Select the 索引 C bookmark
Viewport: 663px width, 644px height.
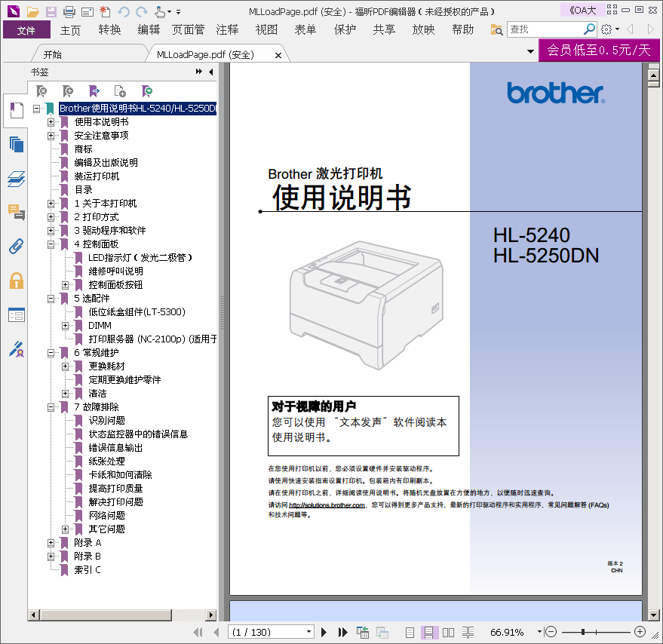click(87, 570)
